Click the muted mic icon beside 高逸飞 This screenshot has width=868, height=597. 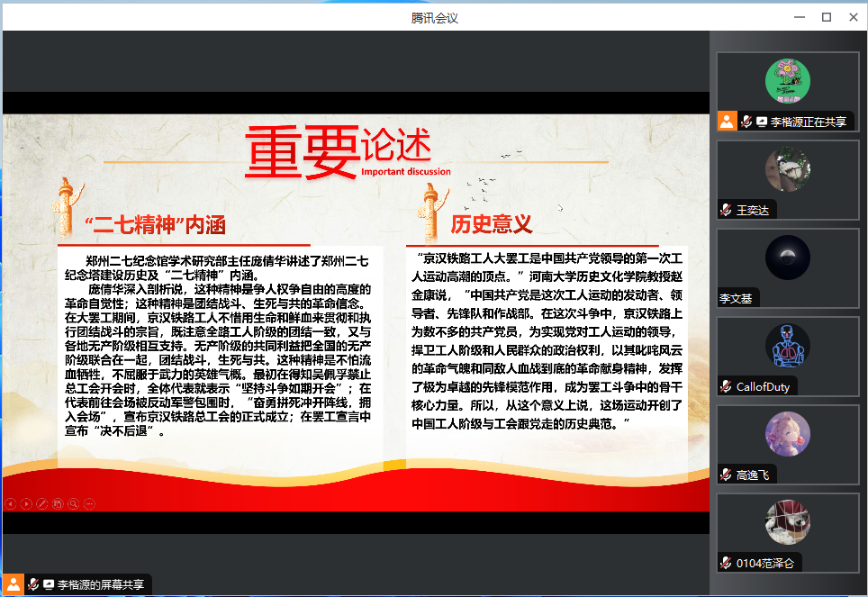tap(726, 475)
